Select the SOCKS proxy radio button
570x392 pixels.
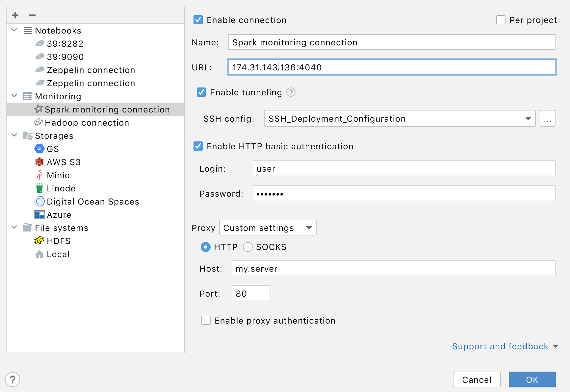point(247,247)
